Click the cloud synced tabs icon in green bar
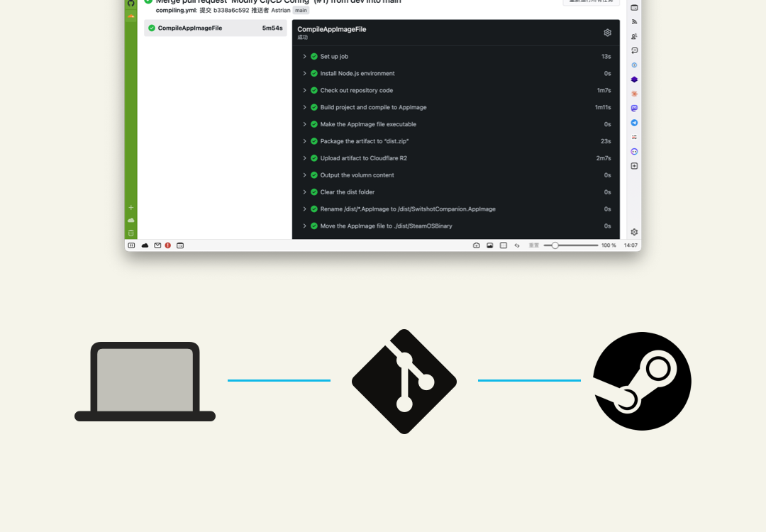766x532 pixels. click(x=131, y=221)
